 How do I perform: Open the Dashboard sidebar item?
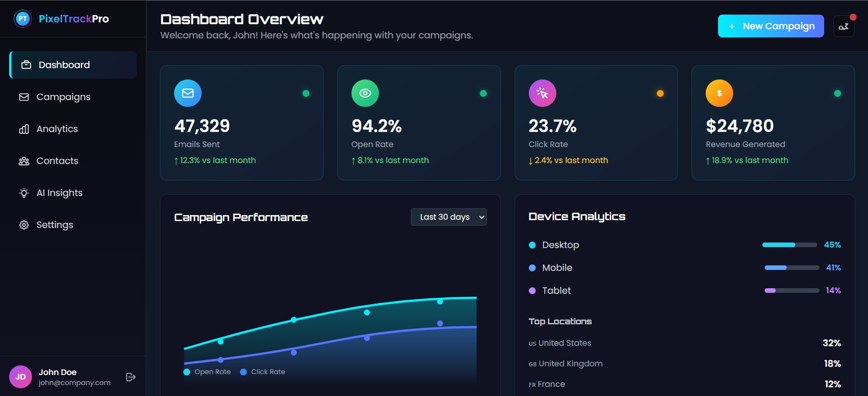73,65
